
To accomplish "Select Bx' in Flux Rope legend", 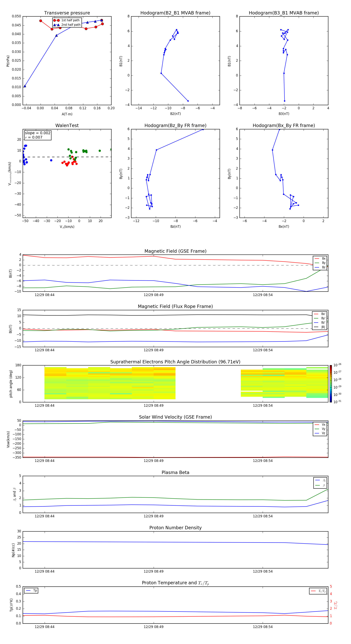I will pos(320,314).
